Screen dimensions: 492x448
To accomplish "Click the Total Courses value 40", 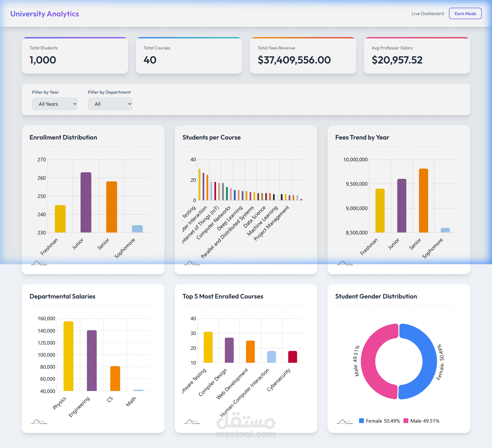I will [150, 60].
